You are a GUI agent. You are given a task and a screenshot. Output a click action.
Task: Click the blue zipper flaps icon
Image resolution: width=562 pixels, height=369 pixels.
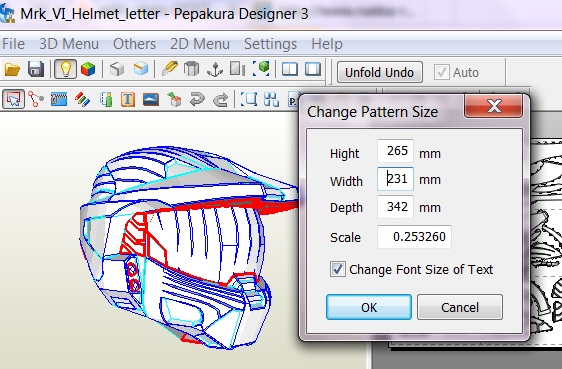pos(59,99)
